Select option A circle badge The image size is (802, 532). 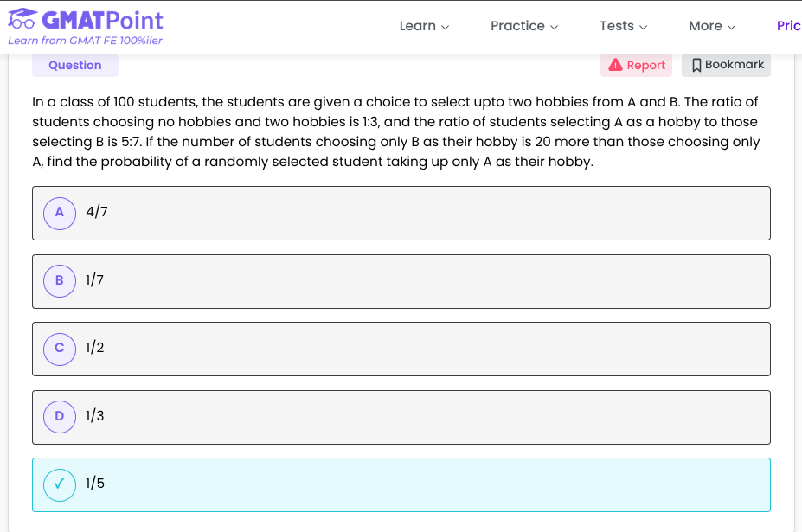pos(60,212)
